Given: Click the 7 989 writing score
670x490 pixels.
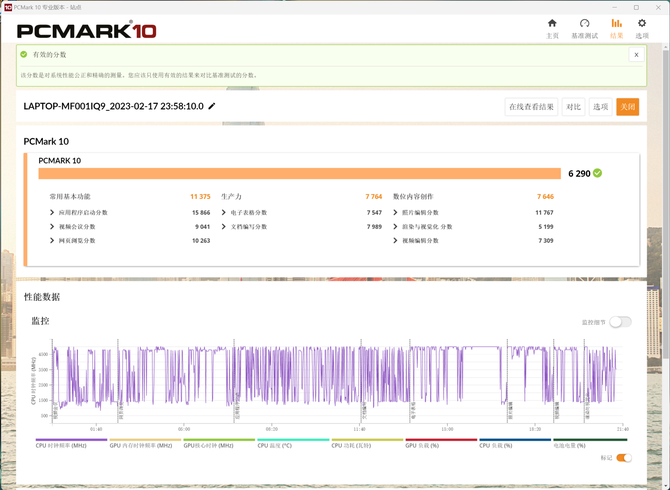Looking at the screenshot, I should (374, 226).
